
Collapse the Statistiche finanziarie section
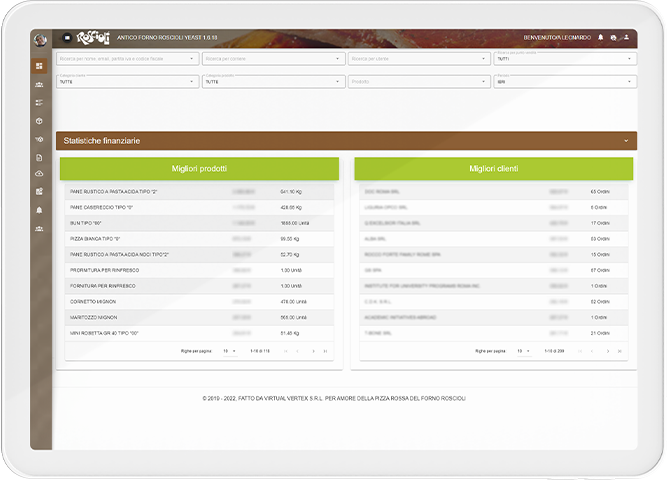[x=626, y=141]
